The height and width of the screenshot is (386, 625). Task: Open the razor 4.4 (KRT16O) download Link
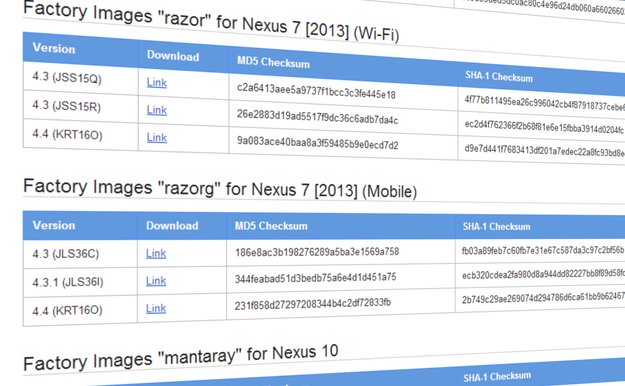tap(157, 138)
